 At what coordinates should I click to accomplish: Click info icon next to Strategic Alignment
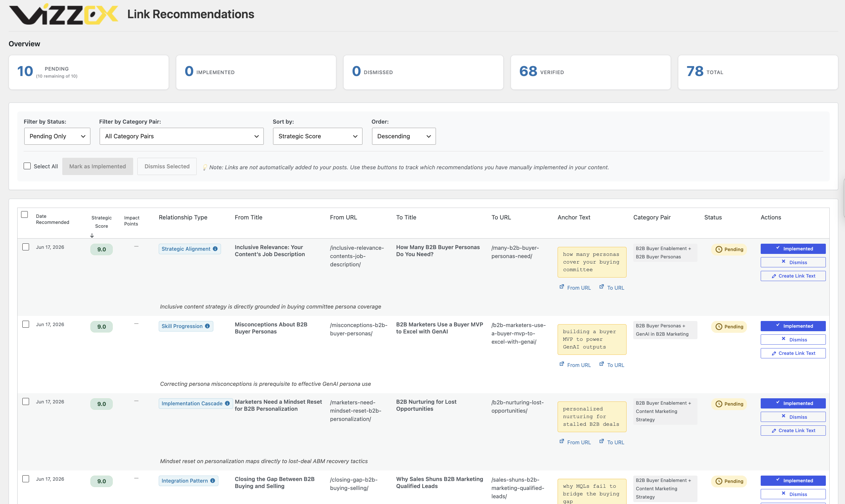[215, 249]
